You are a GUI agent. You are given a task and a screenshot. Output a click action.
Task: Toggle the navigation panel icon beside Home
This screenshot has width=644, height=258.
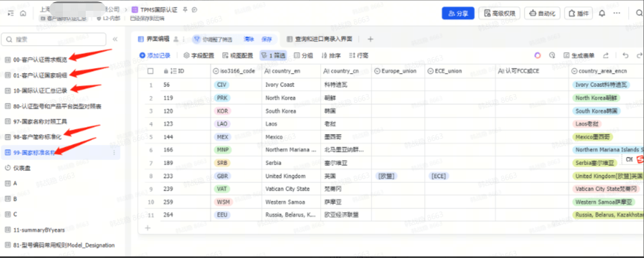coord(11,13)
